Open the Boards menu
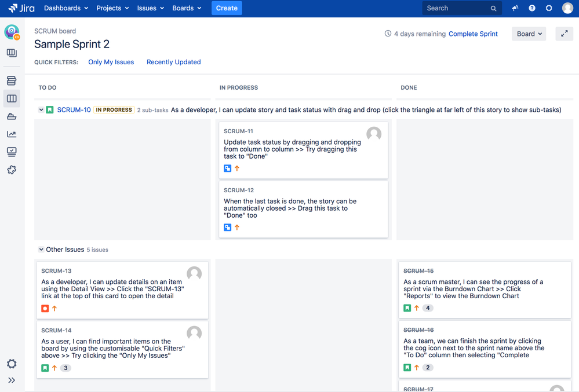Viewport: 579px width, 392px height. coord(187,8)
